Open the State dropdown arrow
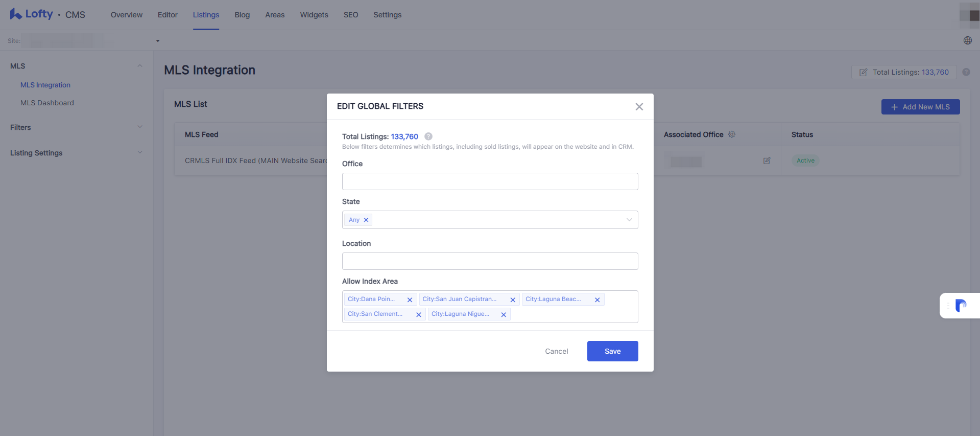The height and width of the screenshot is (436, 980). tap(629, 220)
